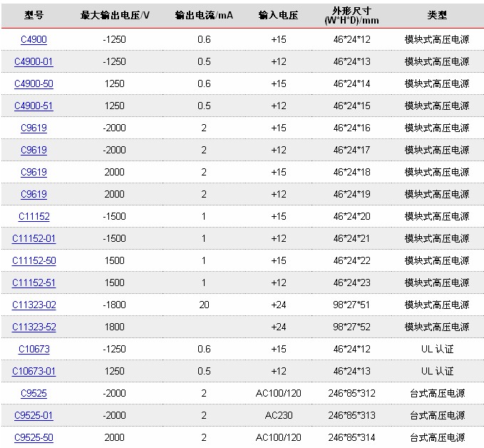Open the C9619 link in the 46*24*19 row
Screen dimensions: 484x448
(34, 194)
